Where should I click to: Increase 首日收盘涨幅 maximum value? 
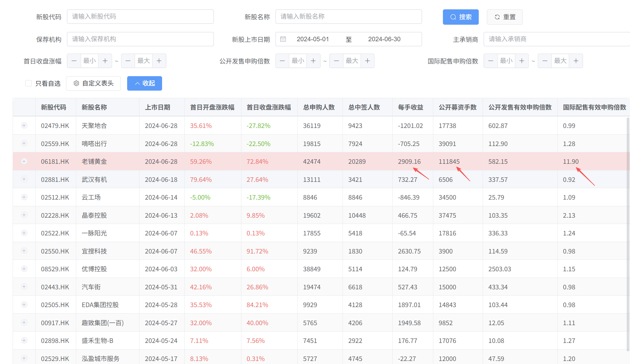[159, 61]
